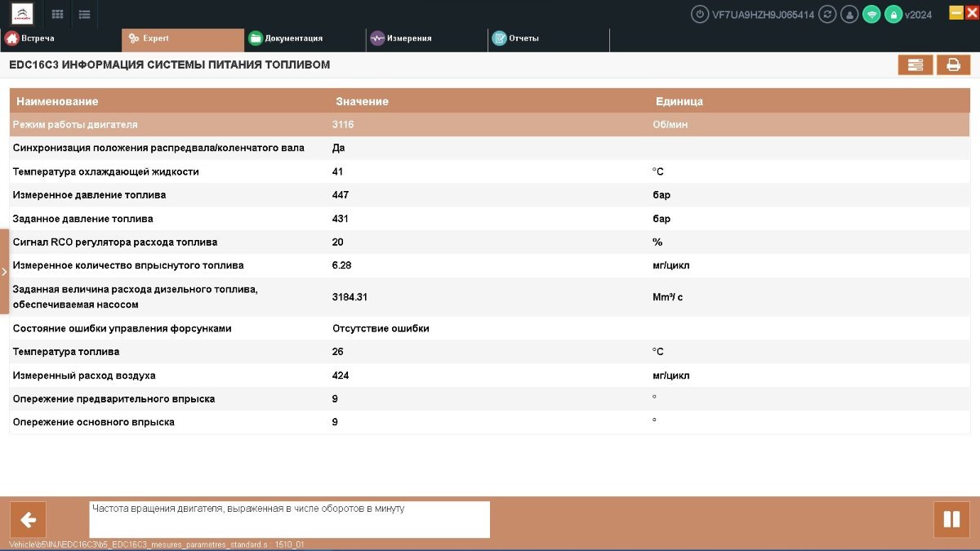Print the parameter report

click(953, 65)
